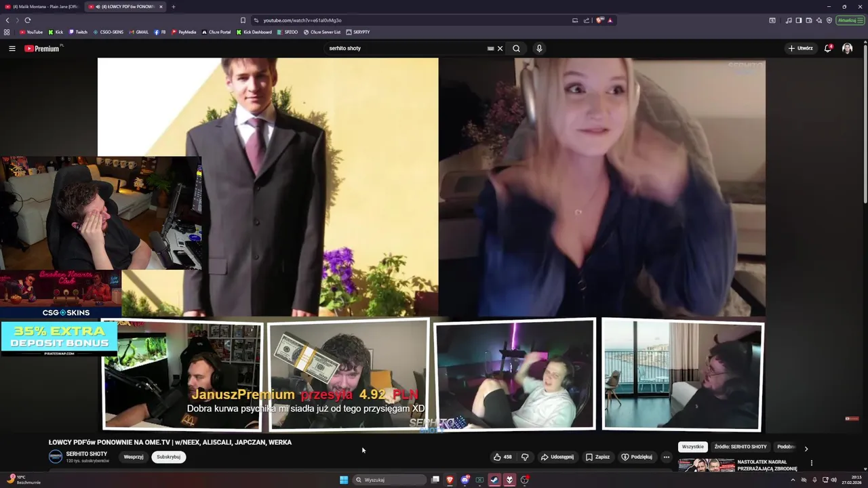The image size is (868, 488).
Task: Open the NASTOLATEK NAGRAŁ recommended video thumbnail
Action: (x=707, y=466)
